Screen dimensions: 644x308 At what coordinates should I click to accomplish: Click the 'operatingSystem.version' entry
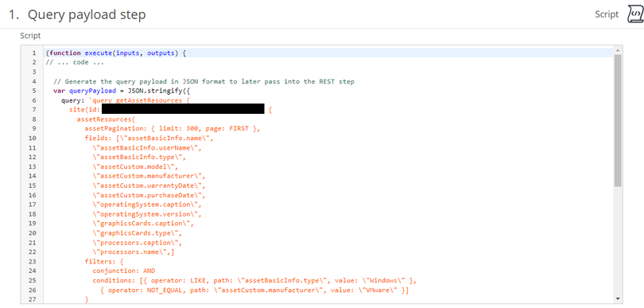[147, 214]
